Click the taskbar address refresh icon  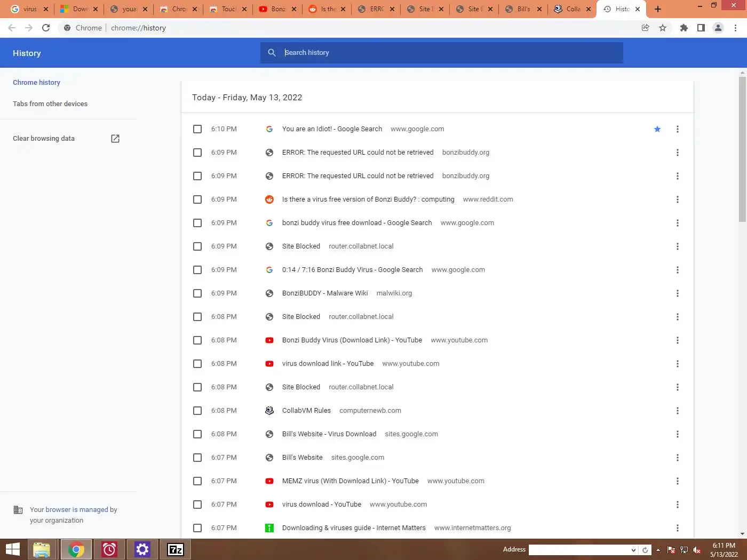point(645,550)
